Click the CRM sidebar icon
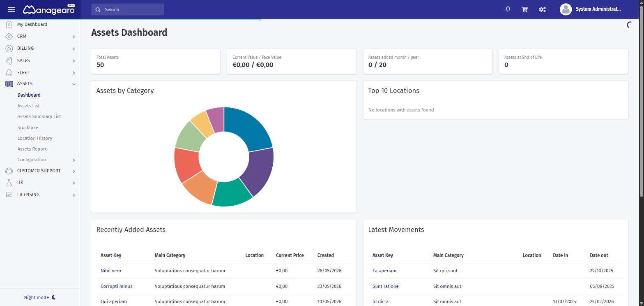644x306 pixels. (9, 37)
